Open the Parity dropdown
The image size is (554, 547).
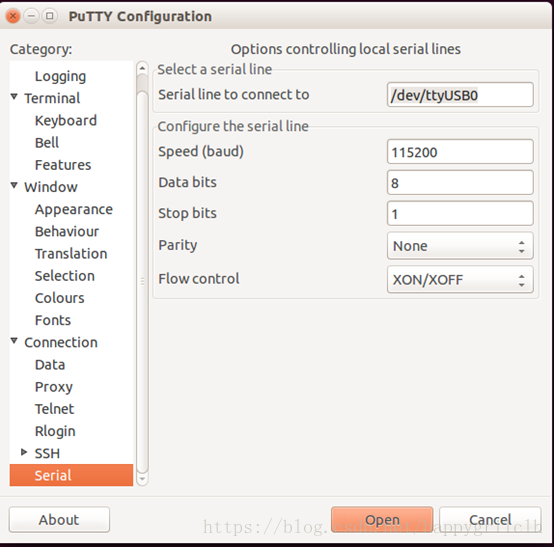click(x=460, y=246)
